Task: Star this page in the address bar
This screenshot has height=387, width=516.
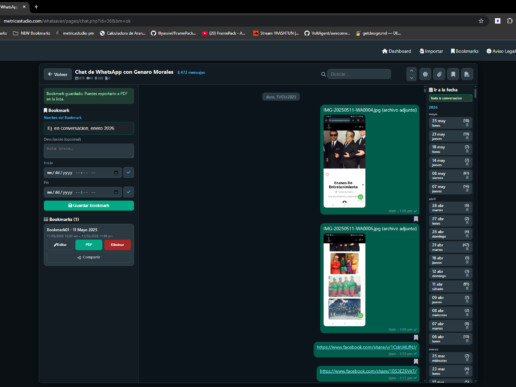Action: tap(481, 21)
